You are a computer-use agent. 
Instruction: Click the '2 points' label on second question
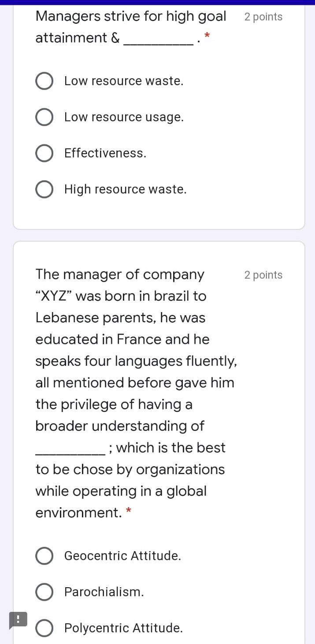(263, 275)
